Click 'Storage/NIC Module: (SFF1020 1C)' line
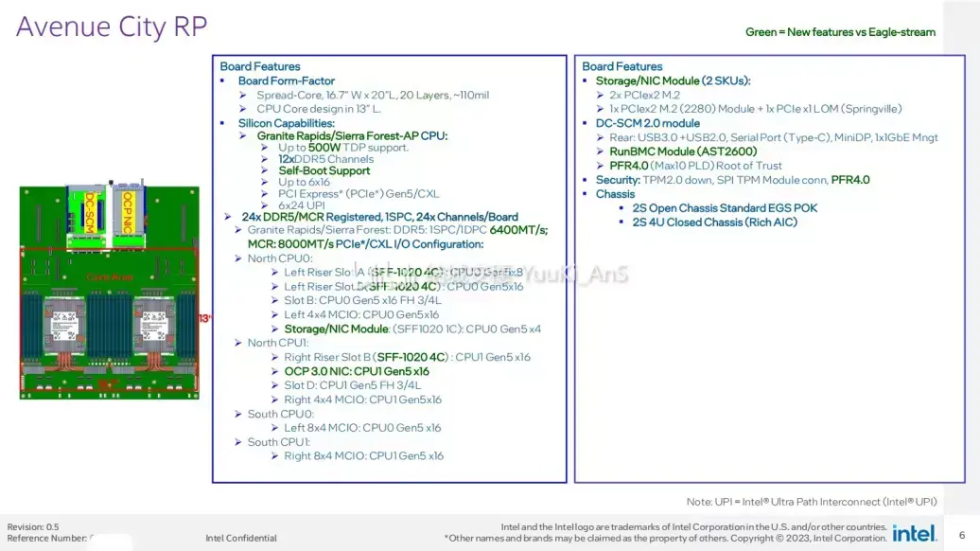 tap(412, 329)
